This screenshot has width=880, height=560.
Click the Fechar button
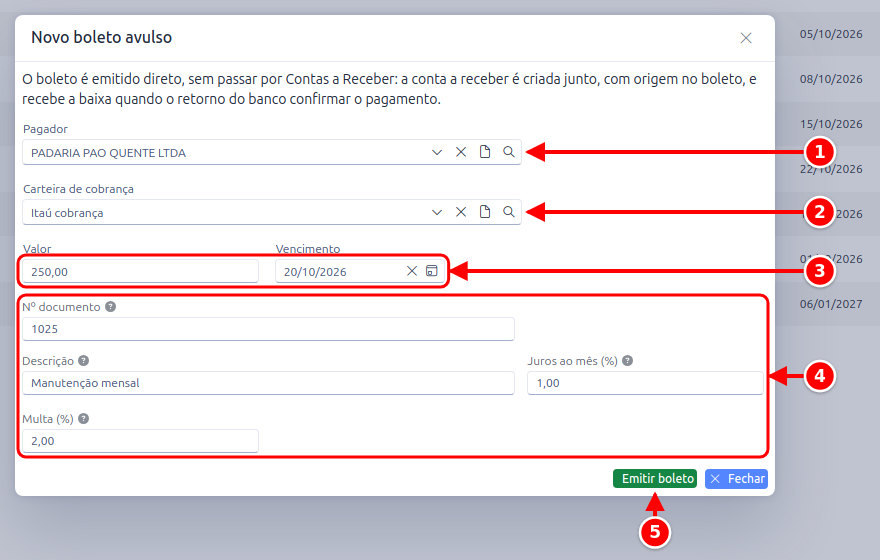[736, 479]
